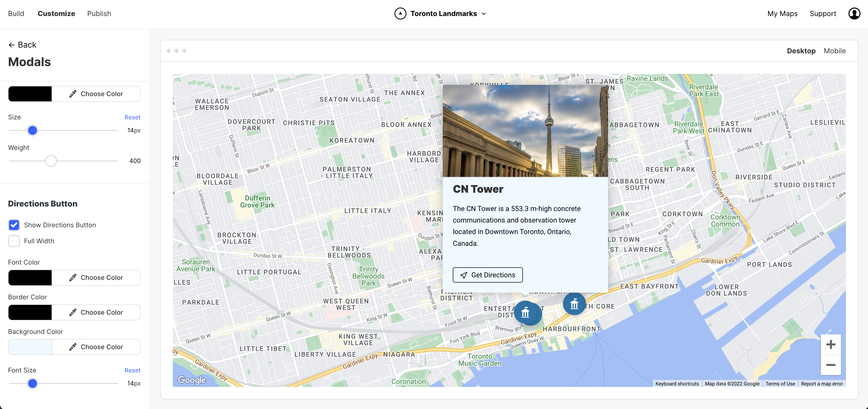The image size is (868, 409).
Task: Open My Maps menu item
Action: [x=782, y=14]
